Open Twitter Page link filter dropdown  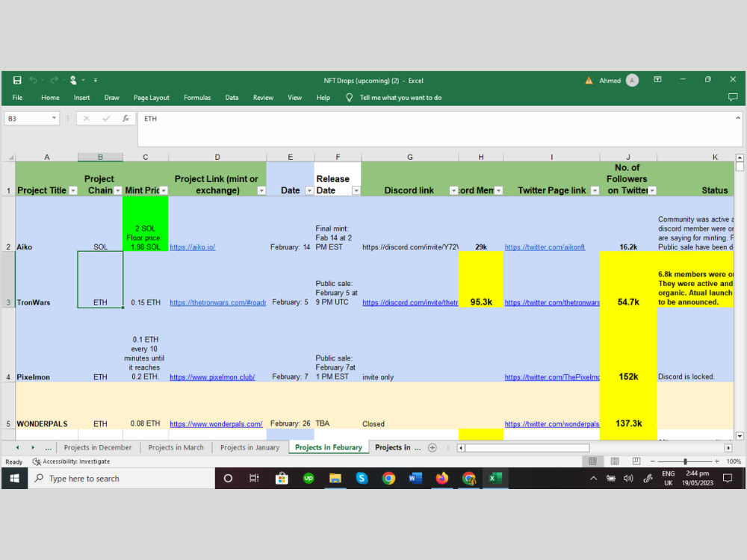[x=595, y=190]
